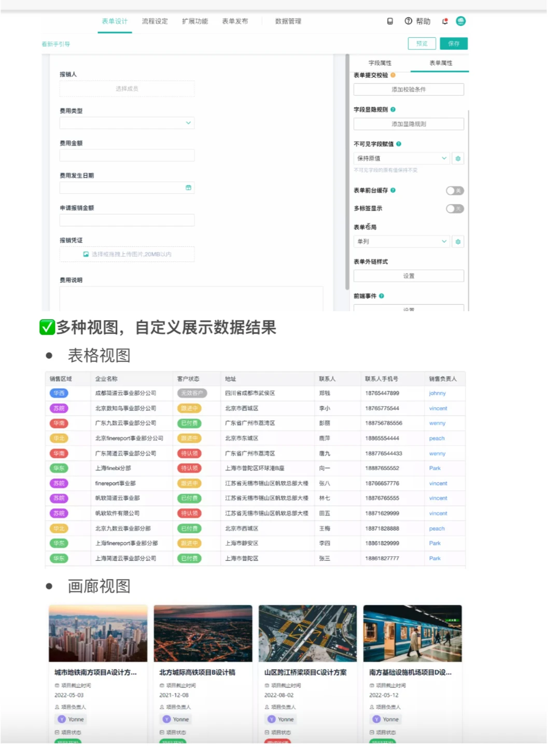Screen dimensions: 560x747
Task: Click calendar icon in 费用发生日期 field
Action: 188,188
